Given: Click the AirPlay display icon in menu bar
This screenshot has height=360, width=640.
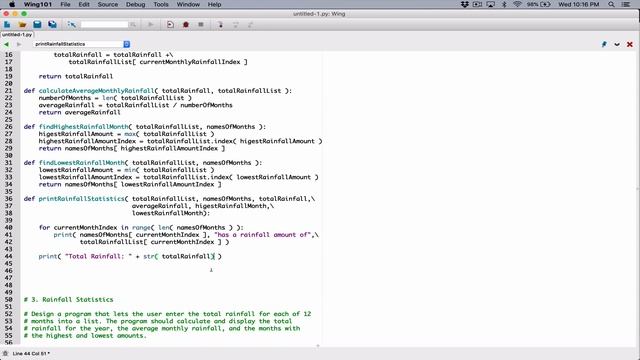Looking at the screenshot, I should pyautogui.click(x=491, y=4).
